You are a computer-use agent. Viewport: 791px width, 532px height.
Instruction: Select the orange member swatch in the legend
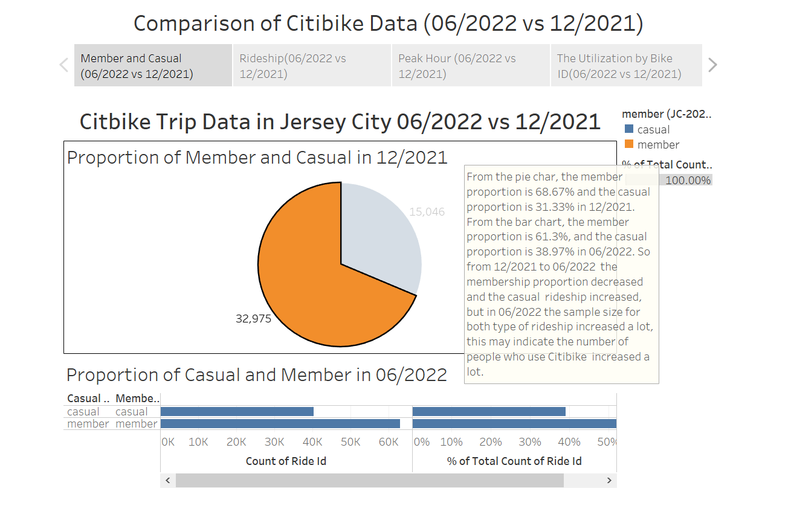tap(630, 144)
